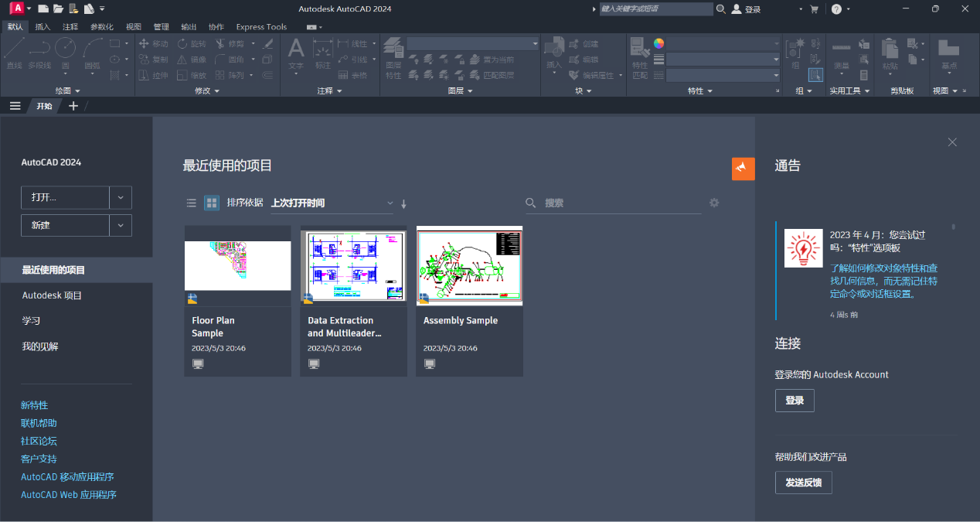
Task: Select the Text (文字) tool
Action: (296, 55)
